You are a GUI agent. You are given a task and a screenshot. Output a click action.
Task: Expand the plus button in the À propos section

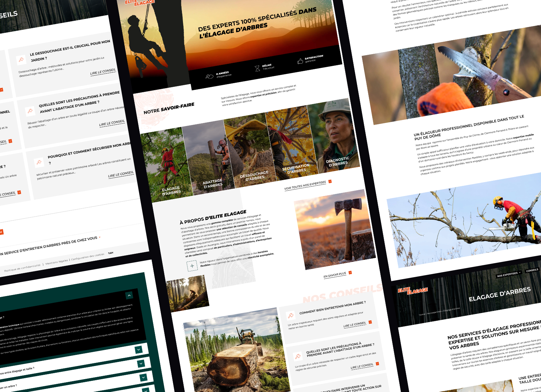192,266
